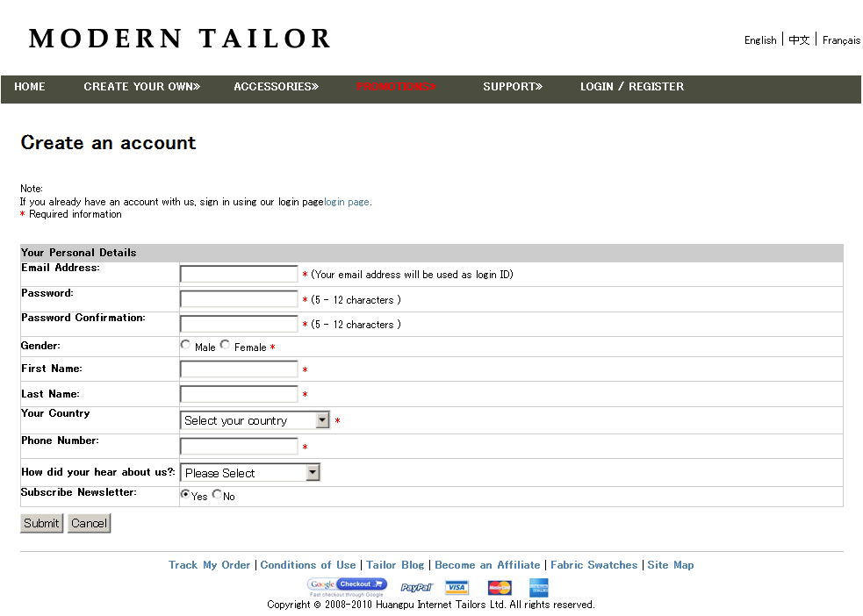The width and height of the screenshot is (863, 616).
Task: Open the Track My Order link
Action: (x=210, y=565)
